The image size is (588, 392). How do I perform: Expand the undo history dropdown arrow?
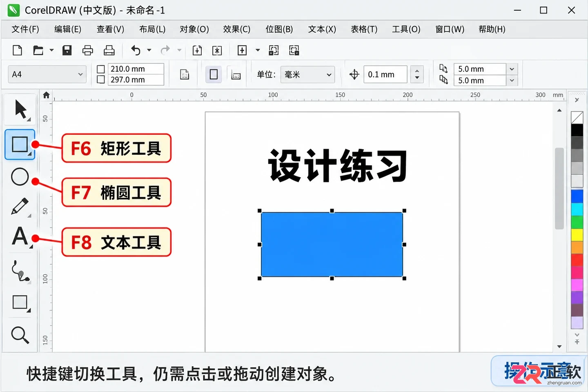(149, 50)
